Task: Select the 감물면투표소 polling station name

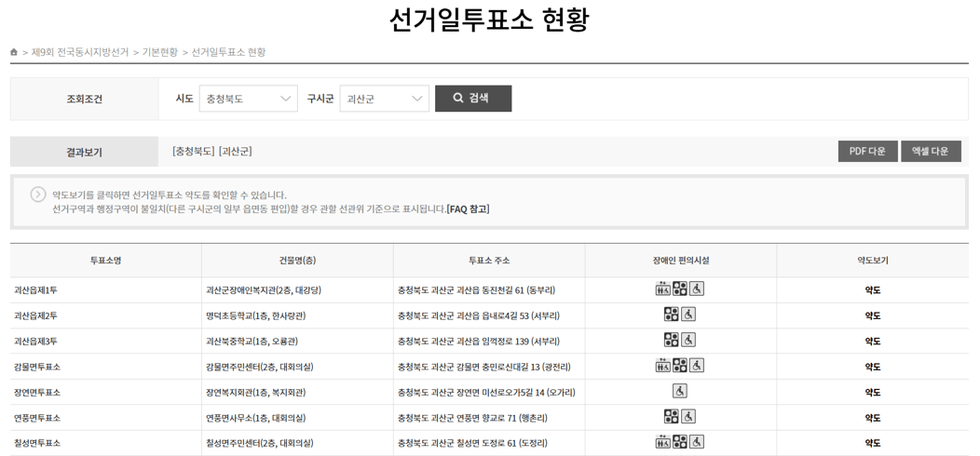Action: tap(37, 368)
